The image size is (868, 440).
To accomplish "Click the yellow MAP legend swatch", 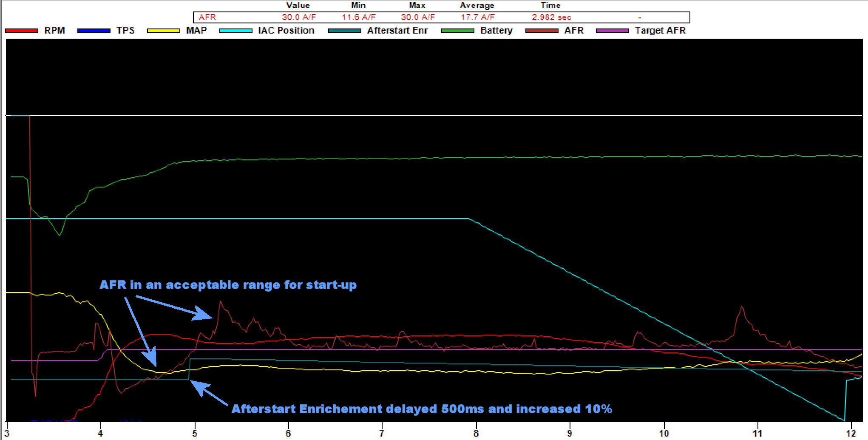I will [164, 31].
